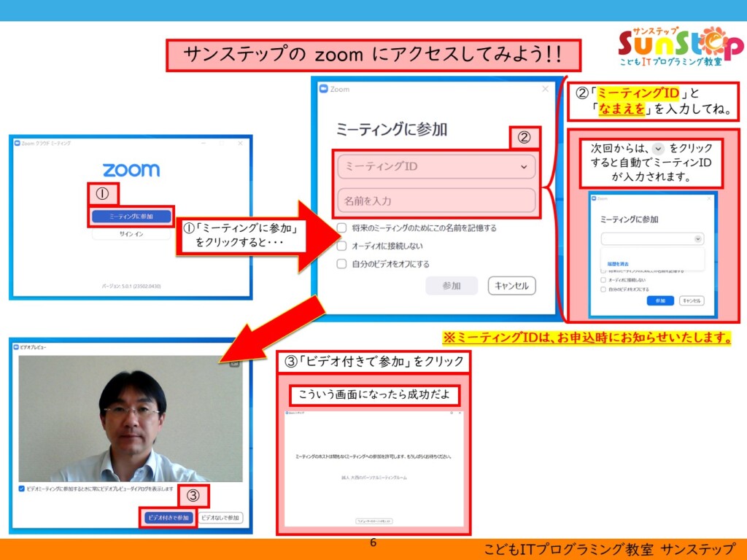747x560 pixels.
Task: Open meeting ID dropdown arrow in small dialog
Action: coord(698,238)
